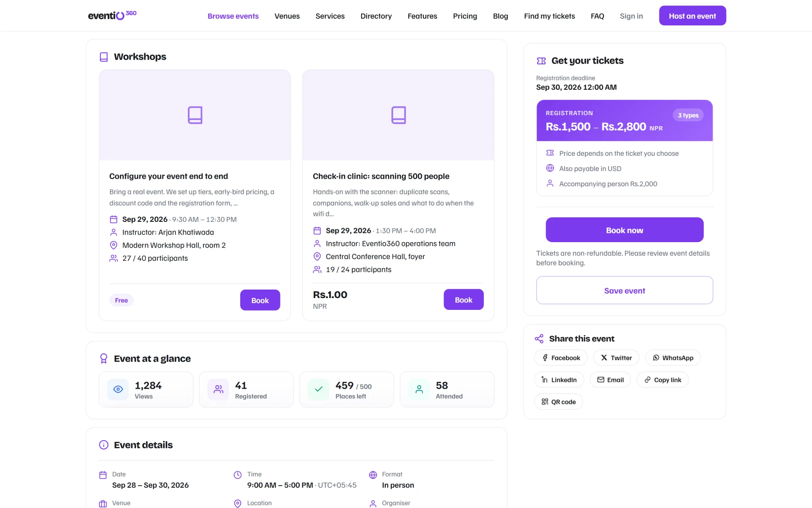Image resolution: width=812 pixels, height=508 pixels.
Task: Click the Sep 30, 2026 12:00 AM deadline
Action: pyautogui.click(x=576, y=87)
